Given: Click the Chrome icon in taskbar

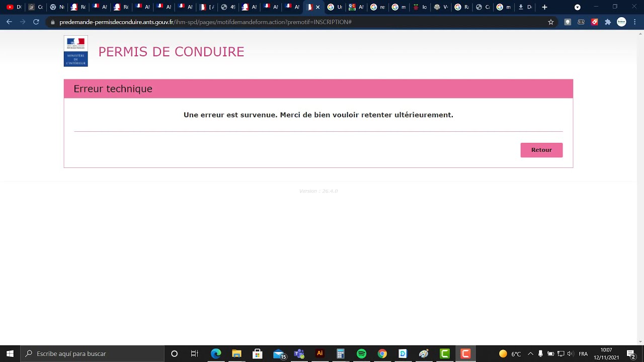Looking at the screenshot, I should pos(382,353).
